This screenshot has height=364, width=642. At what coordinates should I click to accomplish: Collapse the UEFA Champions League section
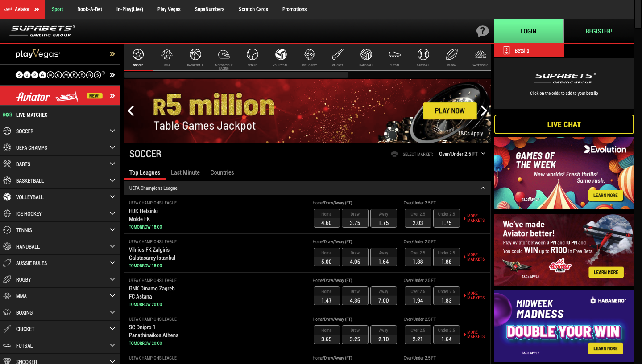[483, 188]
